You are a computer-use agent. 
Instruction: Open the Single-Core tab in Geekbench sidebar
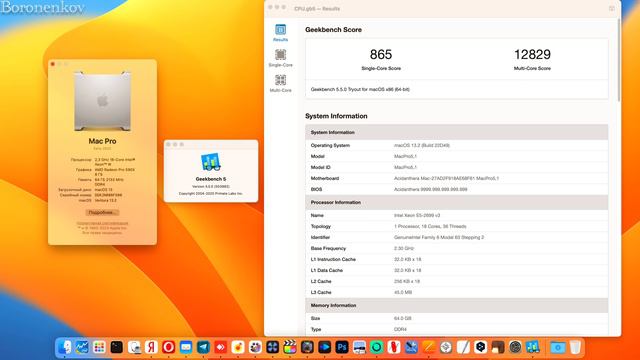[x=280, y=58]
